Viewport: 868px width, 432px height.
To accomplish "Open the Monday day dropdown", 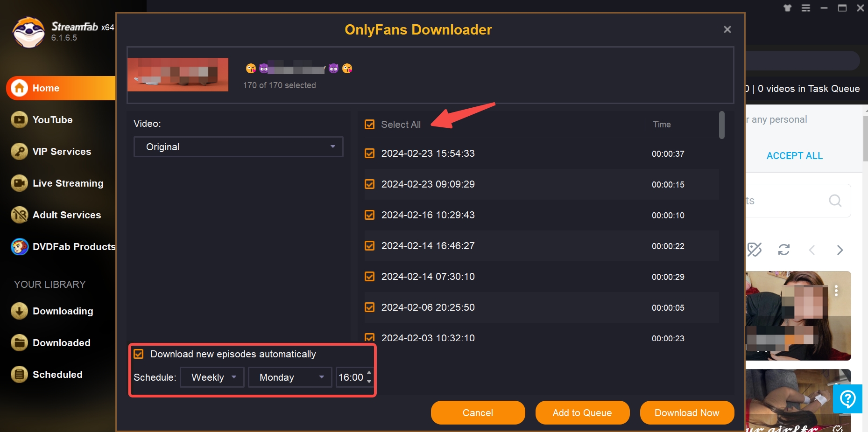I will (x=289, y=377).
